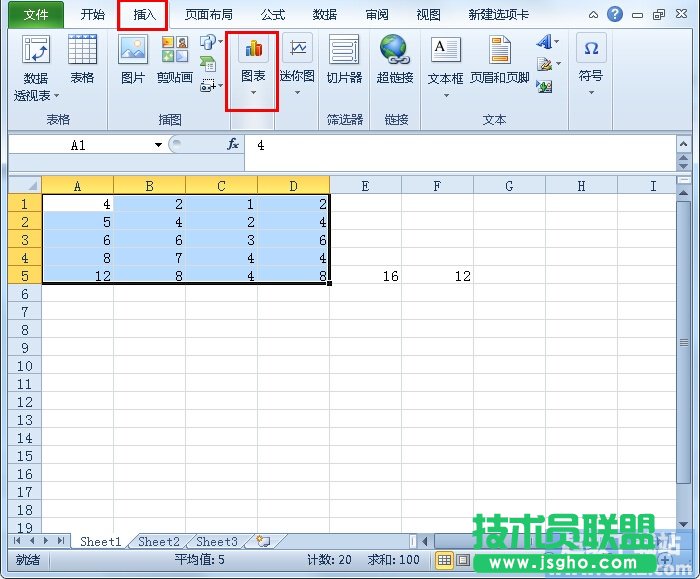Open the 文件 (File) tab
The height and width of the screenshot is (579, 700).
pyautogui.click(x=36, y=15)
